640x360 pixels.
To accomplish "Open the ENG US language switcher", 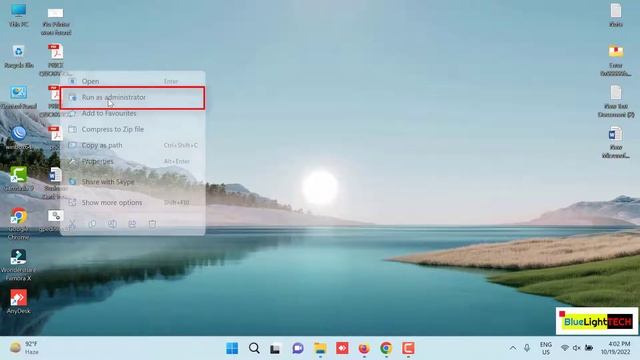I will [x=546, y=348].
